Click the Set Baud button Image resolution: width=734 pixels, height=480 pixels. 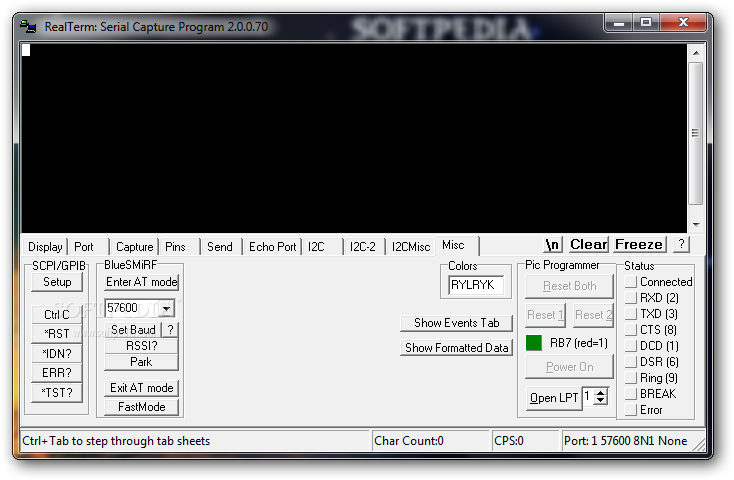pyautogui.click(x=133, y=330)
